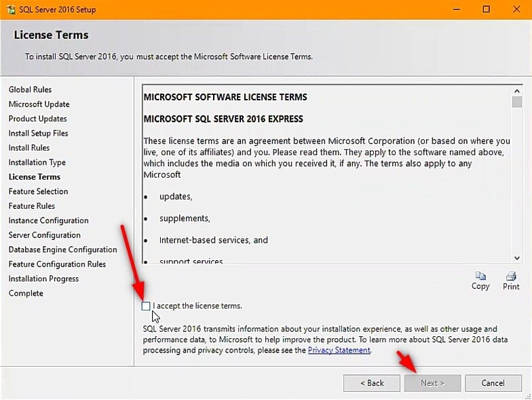This screenshot has height=400, width=532.
Task: Select the Server Configuration step
Action: click(x=45, y=235)
